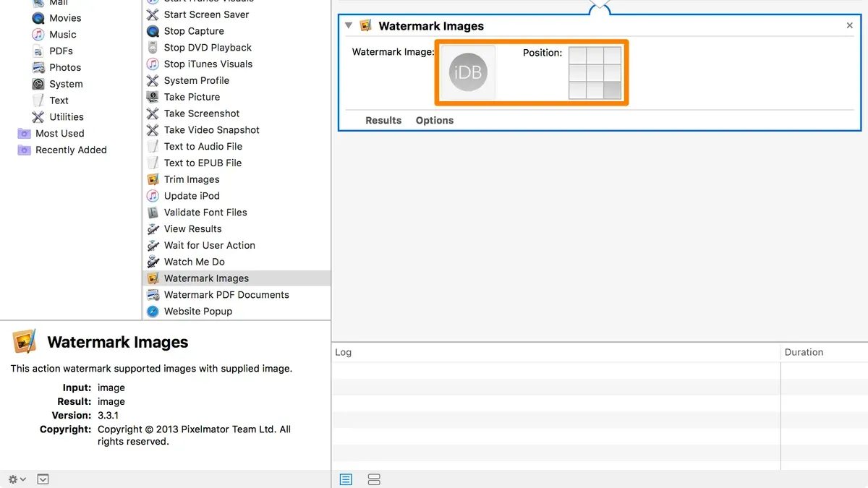
Task: Collapse the Watermark Images action disclosure triangle
Action: coord(349,25)
